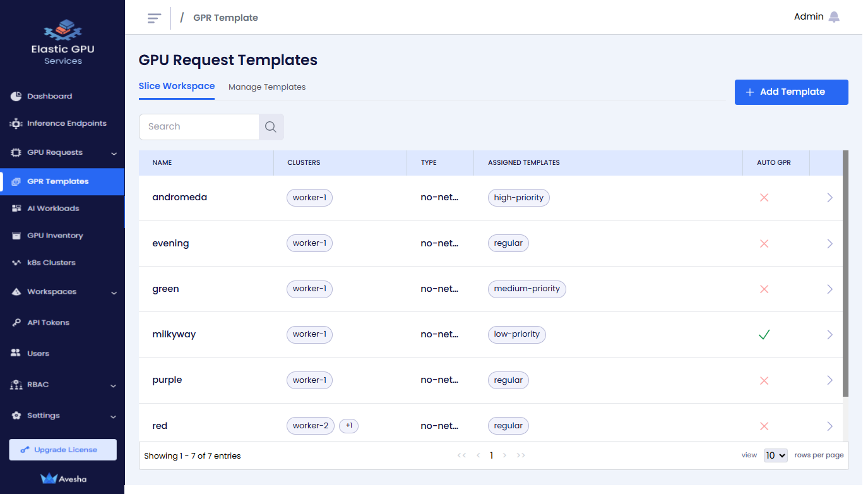Screen dimensions: 868x494
Task: Open Dashboard from the sidebar
Action: coord(49,96)
